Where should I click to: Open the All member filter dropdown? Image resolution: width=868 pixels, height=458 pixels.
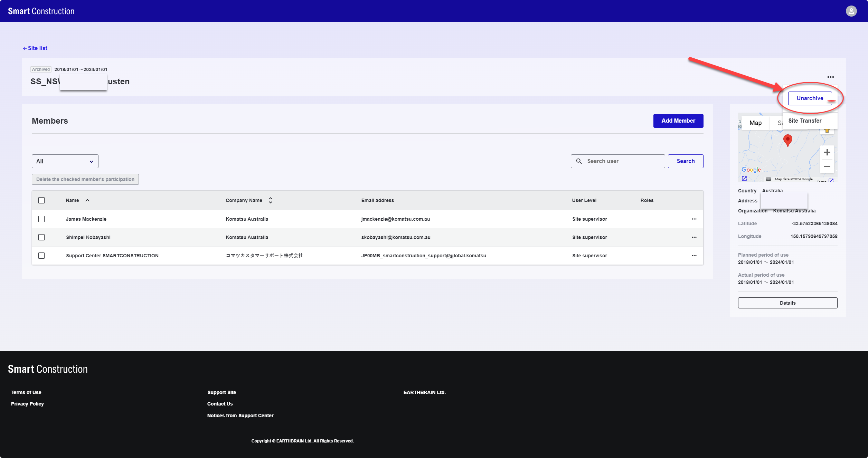coord(65,161)
